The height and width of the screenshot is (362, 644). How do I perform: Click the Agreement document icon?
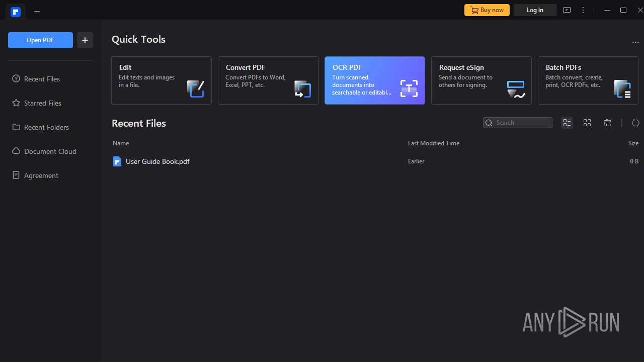coord(16,175)
